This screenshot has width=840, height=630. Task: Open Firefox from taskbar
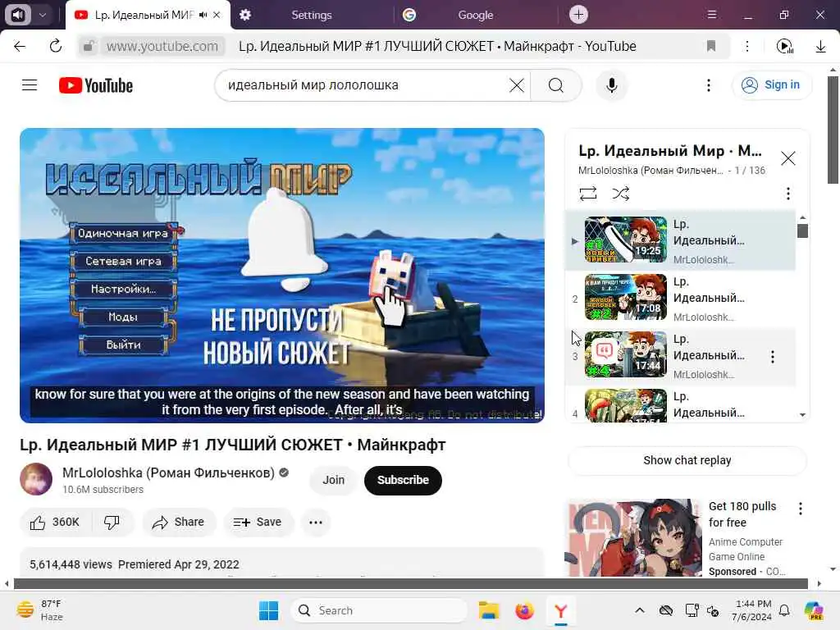[524, 610]
